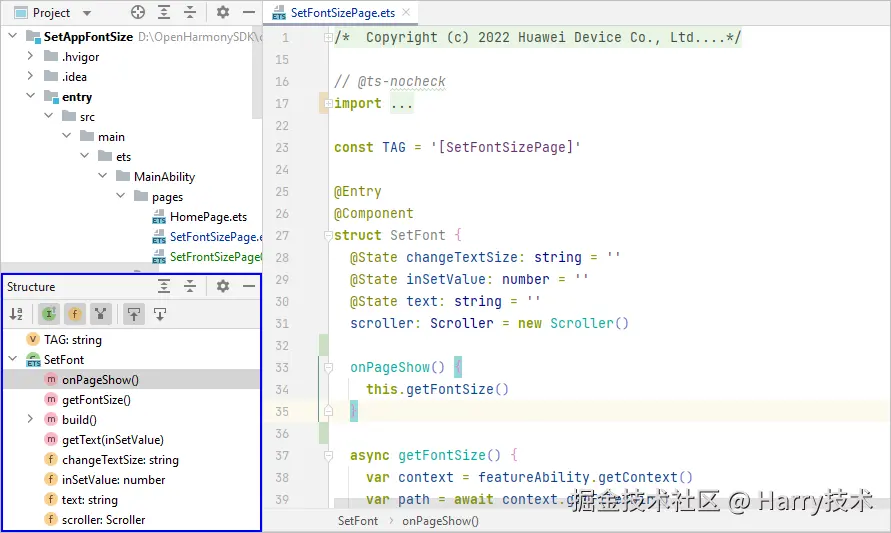
Task: Toggle sort alphabetically in Structure panel
Action: [x=16, y=314]
